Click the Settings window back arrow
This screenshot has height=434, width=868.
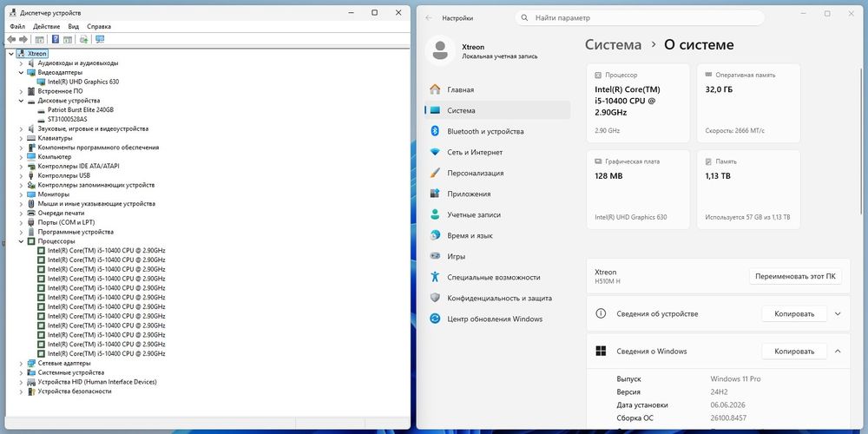429,18
